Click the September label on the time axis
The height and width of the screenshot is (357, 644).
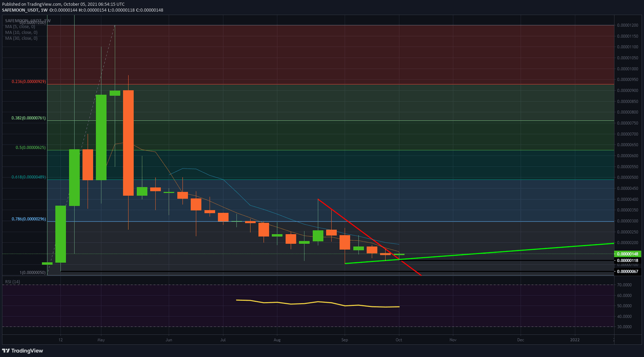point(345,340)
